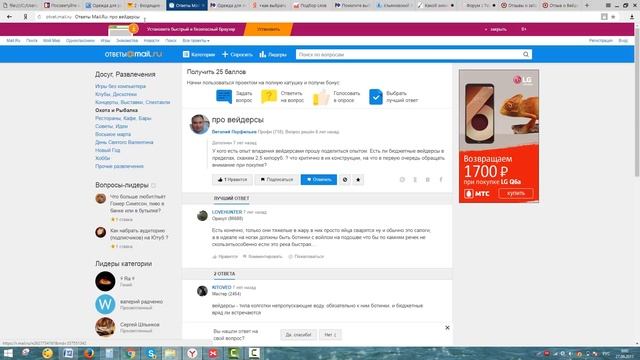This screenshot has width=640, height=360.
Task: Click the Подписаться button
Action: point(277,180)
